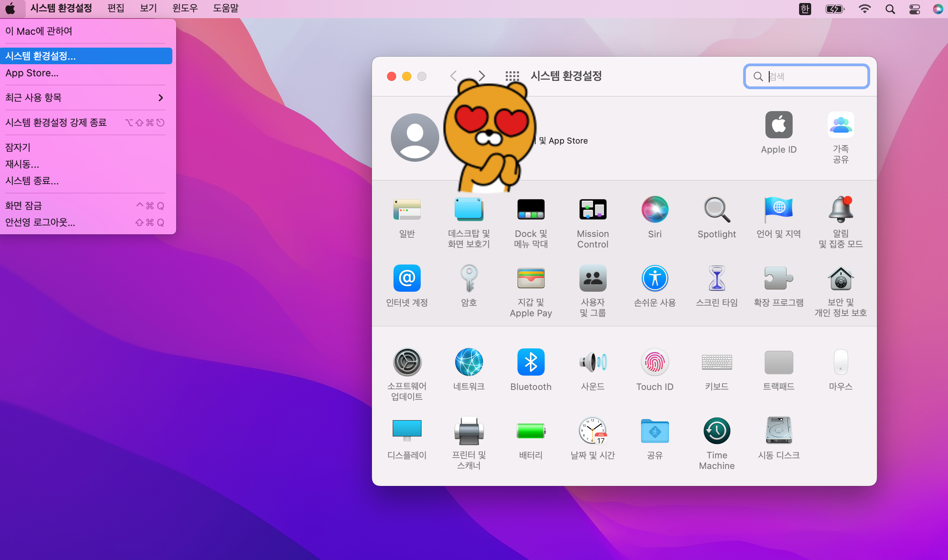
Task: Click the 검색 search field
Action: (806, 76)
